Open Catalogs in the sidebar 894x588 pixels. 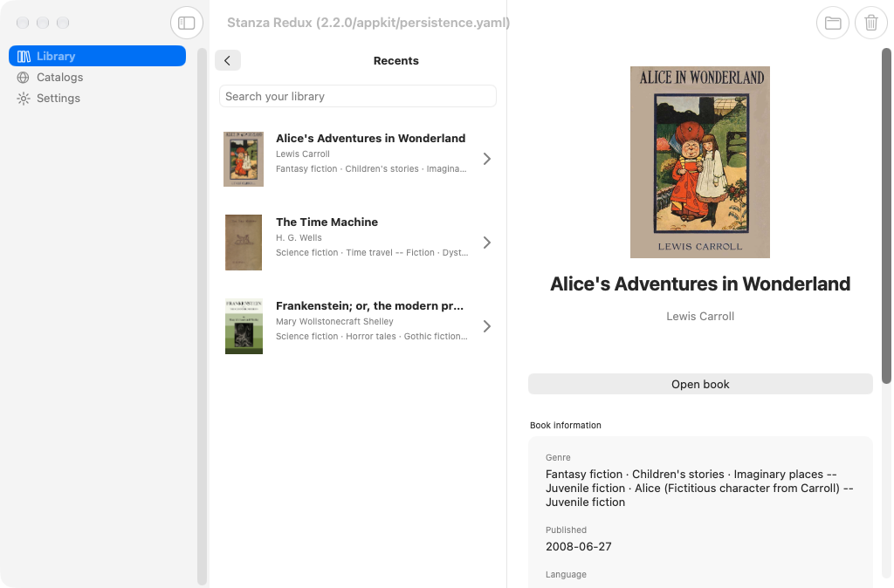pos(98,77)
